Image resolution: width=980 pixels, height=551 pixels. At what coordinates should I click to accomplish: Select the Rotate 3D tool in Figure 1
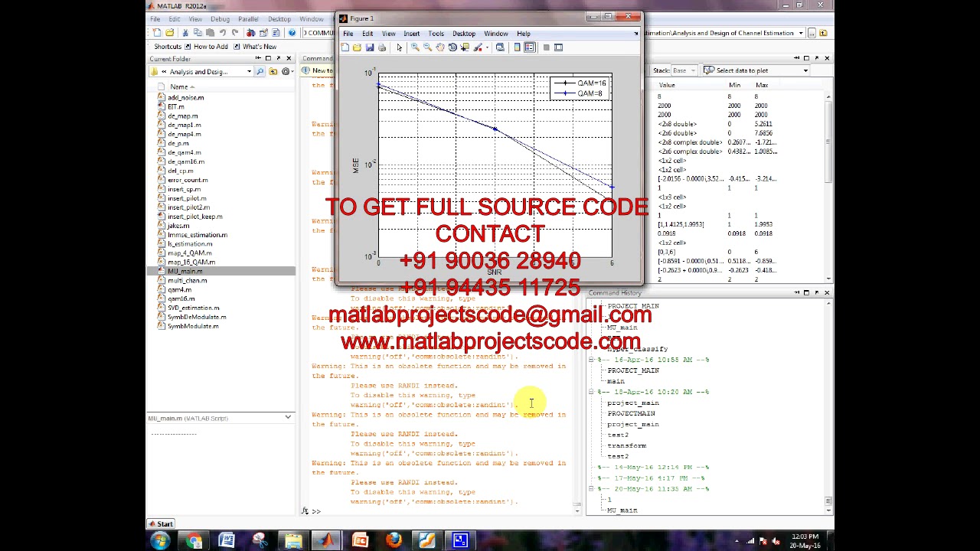[x=452, y=47]
